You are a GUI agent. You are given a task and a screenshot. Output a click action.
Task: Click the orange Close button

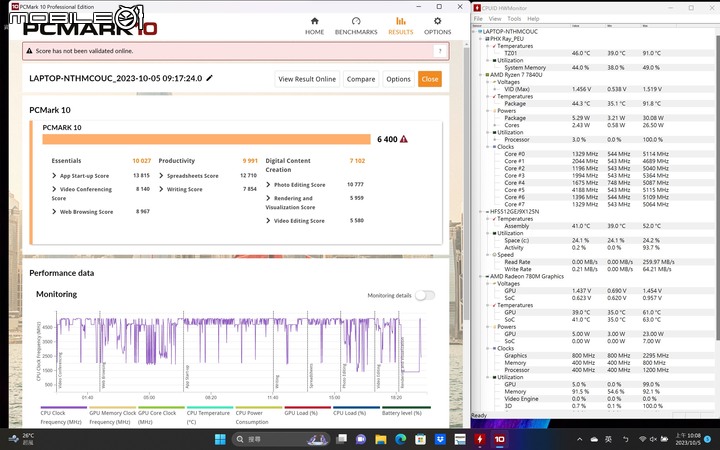430,79
